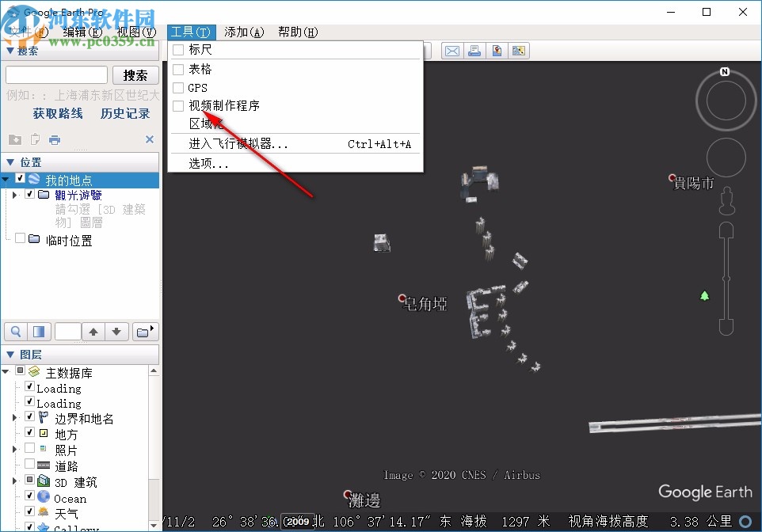Enable the 道路 layer checkbox
762x532 pixels.
click(29, 463)
